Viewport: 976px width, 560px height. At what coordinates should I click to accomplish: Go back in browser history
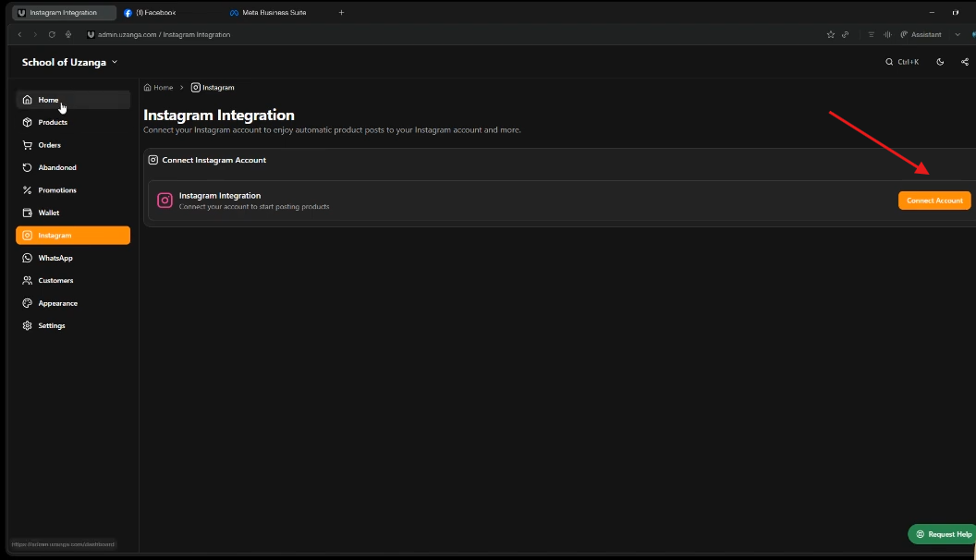[20, 35]
